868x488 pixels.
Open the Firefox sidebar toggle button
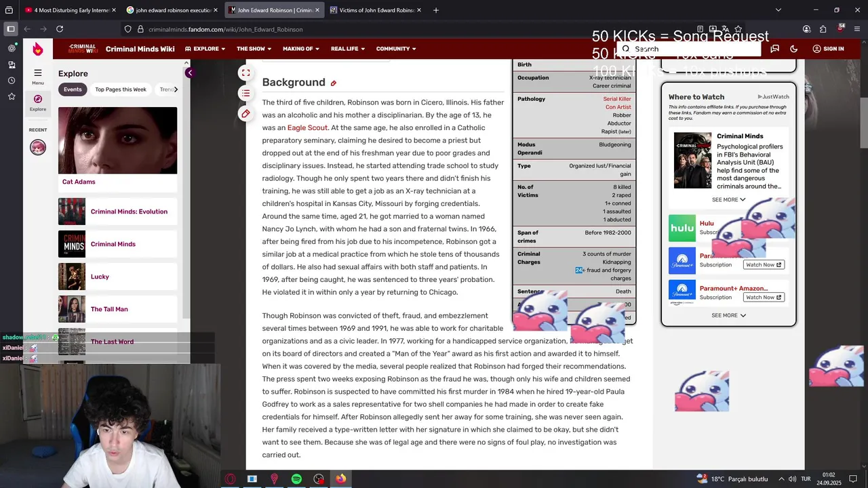(x=10, y=29)
